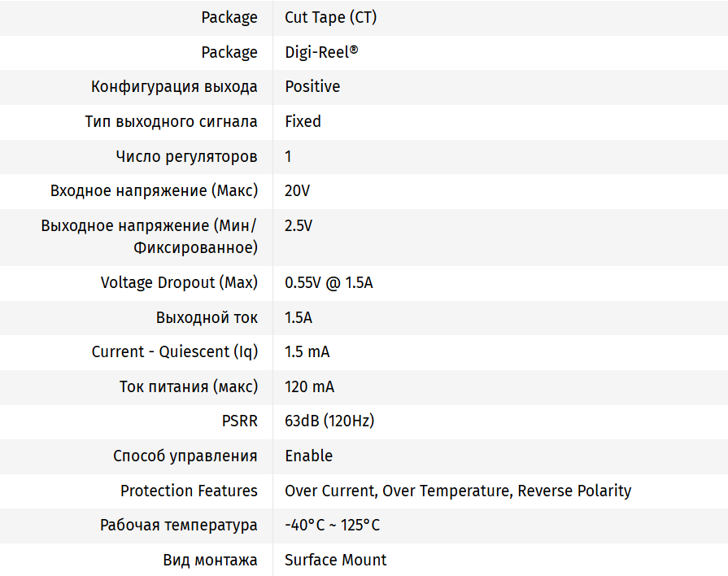Select the "2.5V" output voltage value

[x=299, y=225]
